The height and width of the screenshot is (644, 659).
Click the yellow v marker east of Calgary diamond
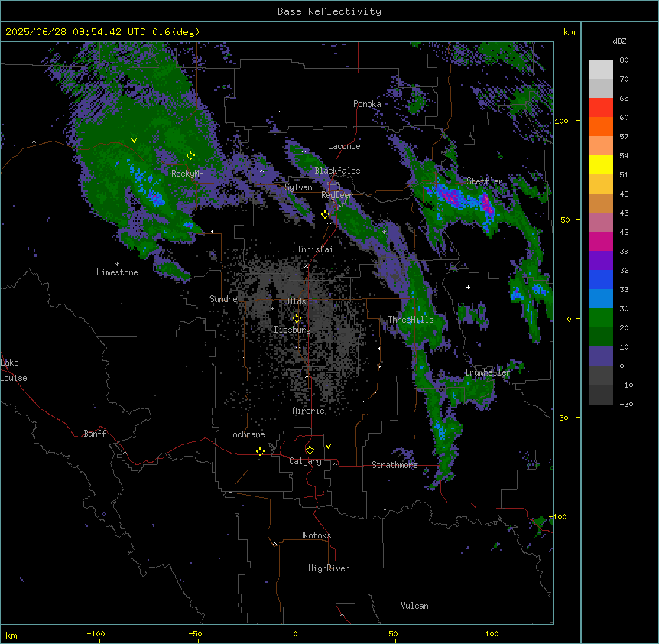328,447
